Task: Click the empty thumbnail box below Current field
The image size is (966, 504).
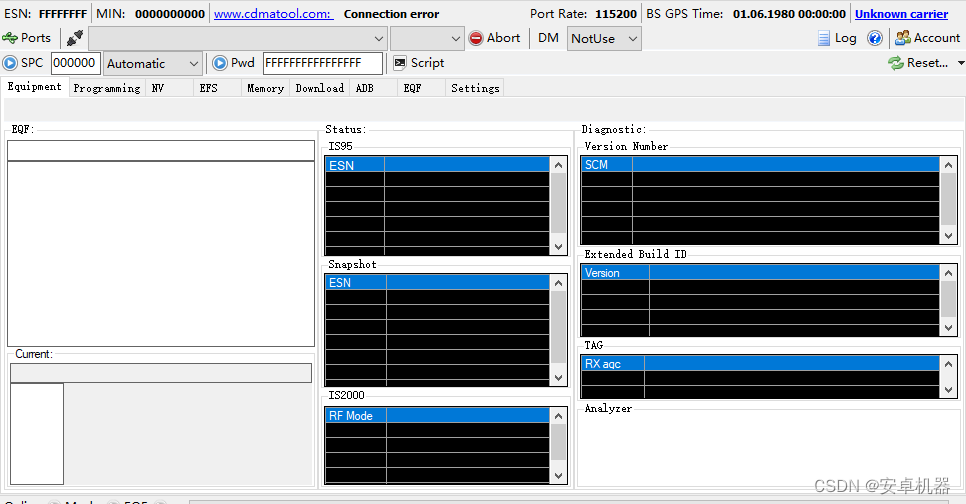Action: point(37,434)
